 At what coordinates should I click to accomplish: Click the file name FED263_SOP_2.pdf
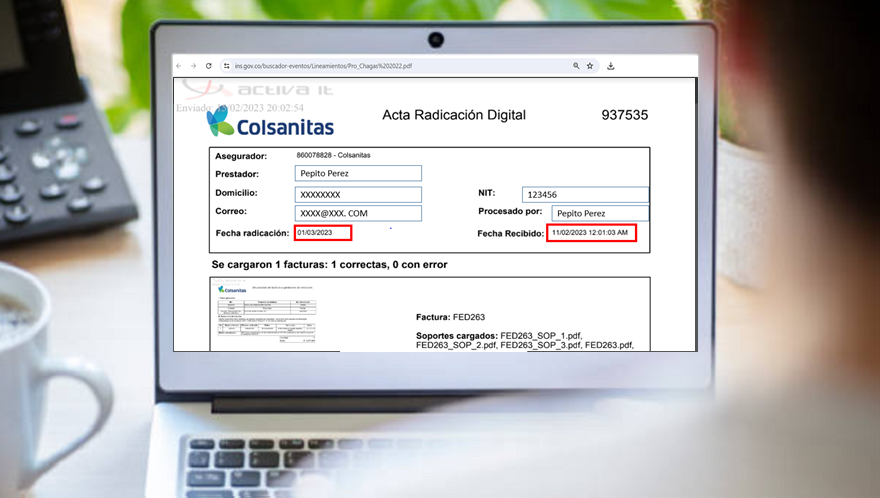456,345
